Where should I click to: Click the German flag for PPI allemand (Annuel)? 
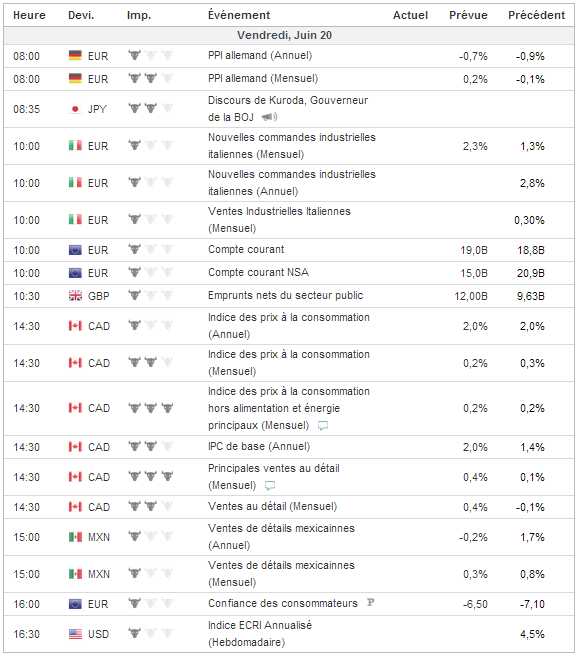click(75, 56)
